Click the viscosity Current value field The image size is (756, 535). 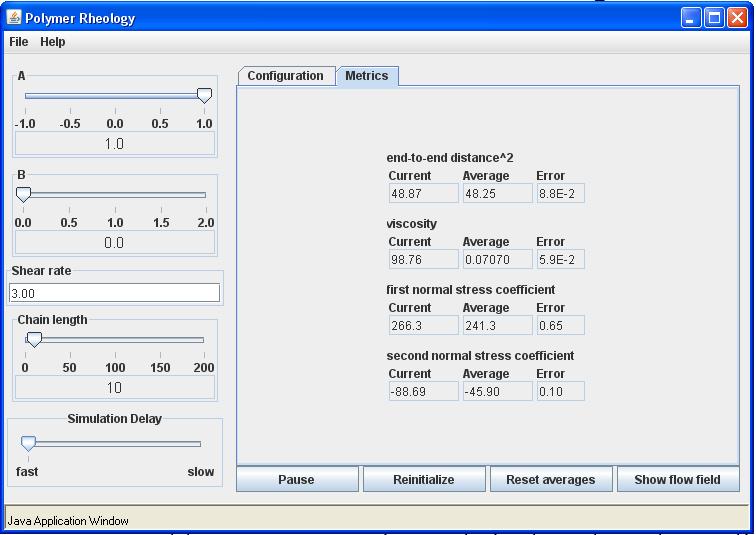coord(423,259)
